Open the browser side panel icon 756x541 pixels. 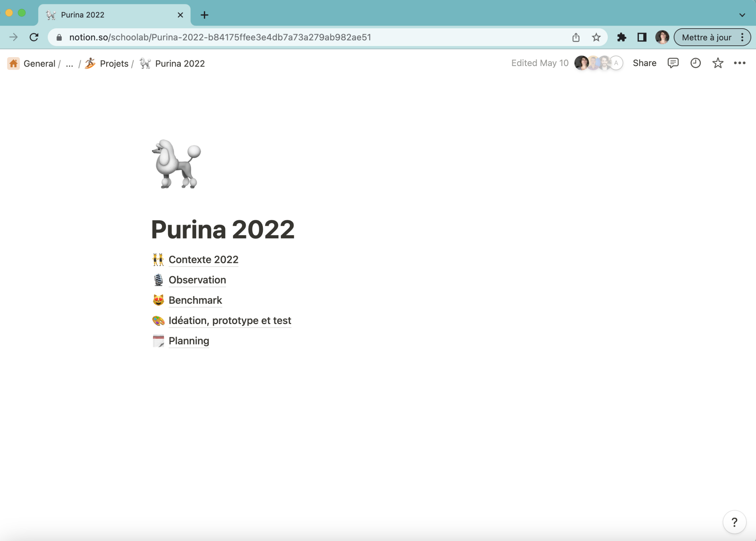(642, 37)
